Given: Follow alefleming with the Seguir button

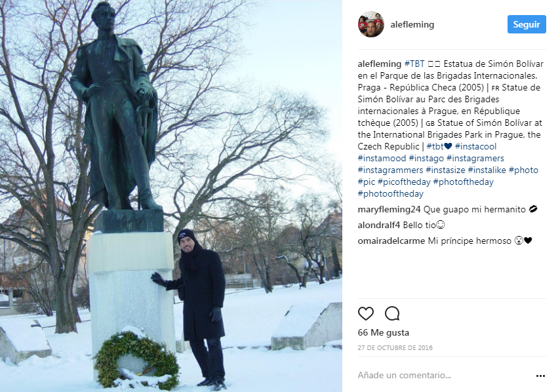Looking at the screenshot, I should [527, 24].
